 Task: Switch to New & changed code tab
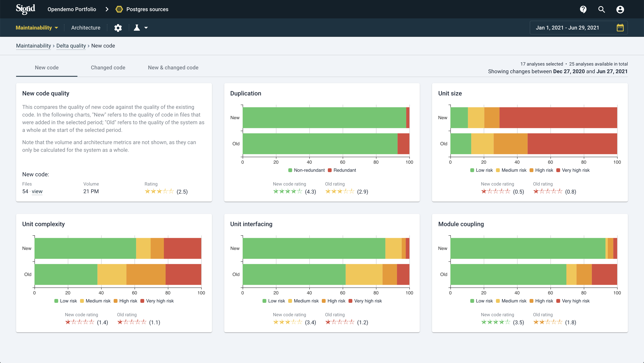click(x=173, y=67)
